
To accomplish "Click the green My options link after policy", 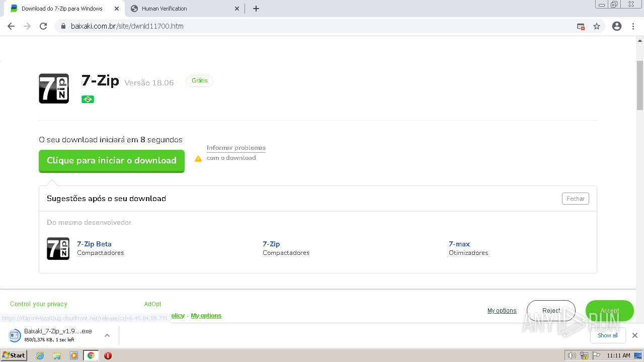I will 206,316.
